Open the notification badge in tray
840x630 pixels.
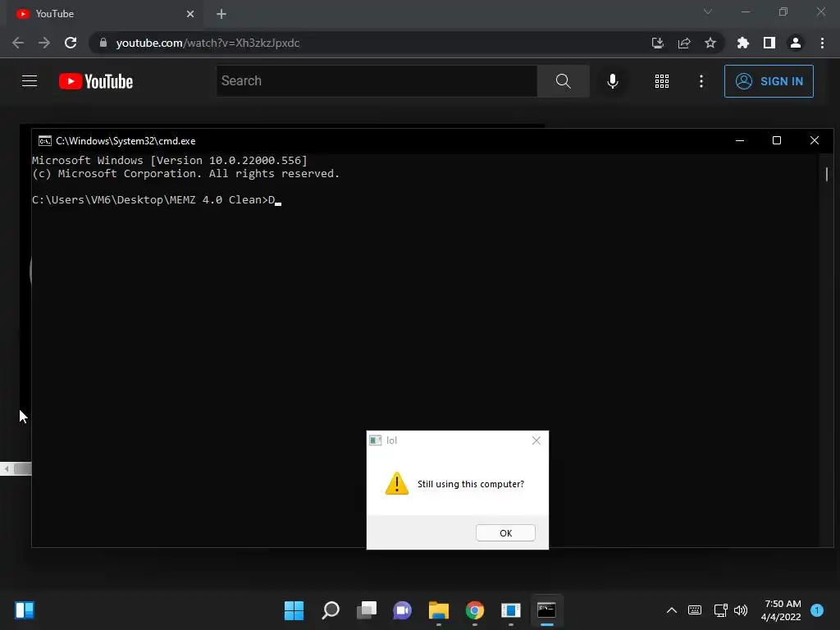click(x=817, y=610)
